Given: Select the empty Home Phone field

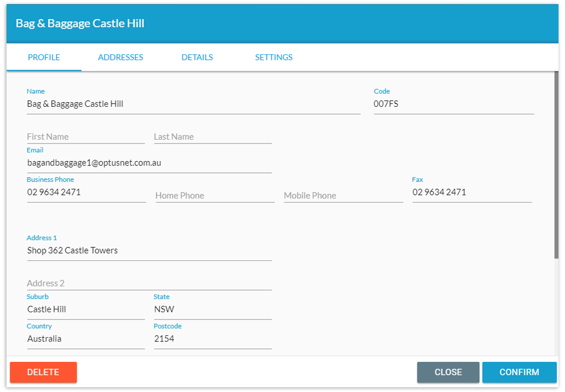Looking at the screenshot, I should pos(215,195).
